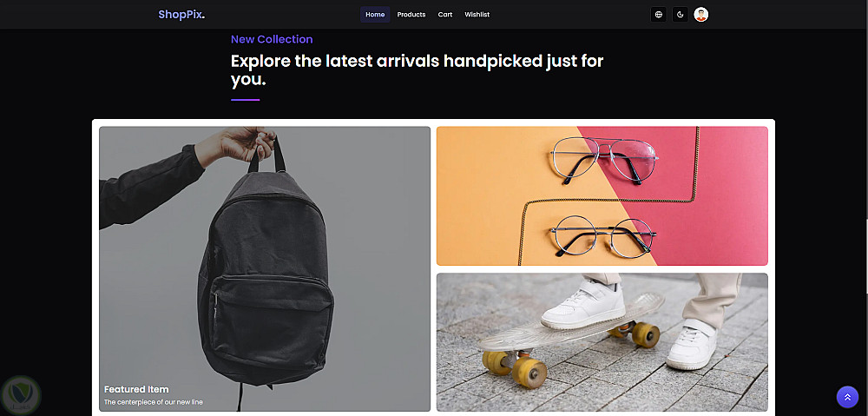Select the Home nav tab

[375, 15]
